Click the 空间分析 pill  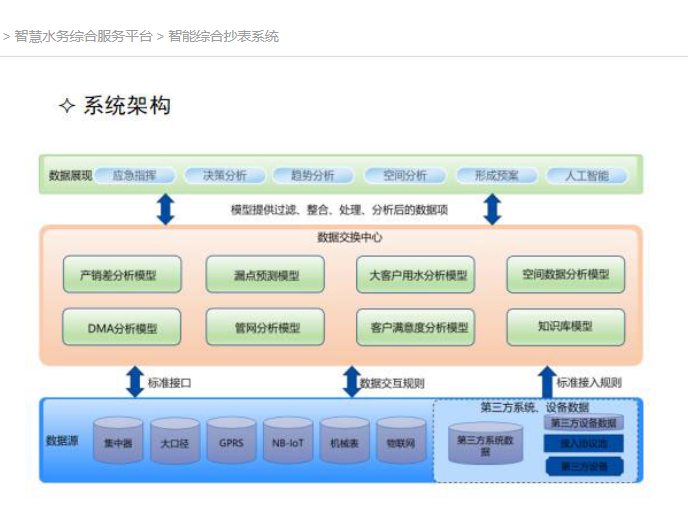(405, 176)
